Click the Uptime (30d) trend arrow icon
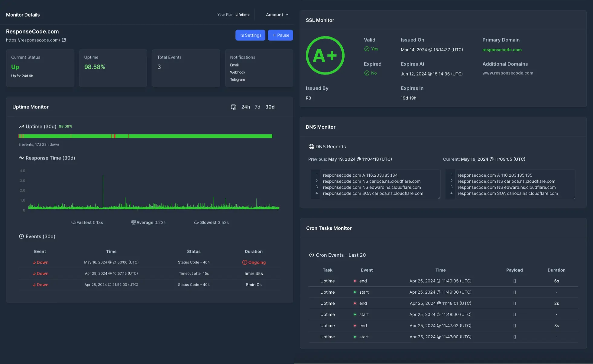The image size is (593, 364). 21,127
